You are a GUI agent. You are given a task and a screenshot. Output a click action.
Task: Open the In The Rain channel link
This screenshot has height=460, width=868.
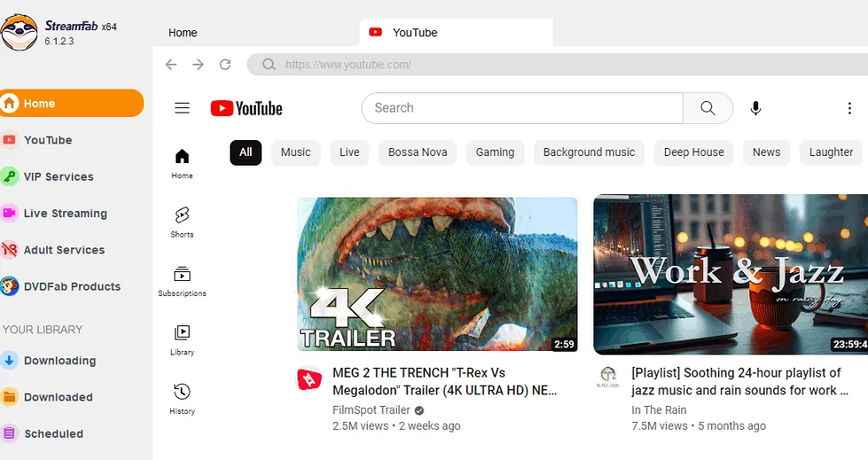(x=659, y=410)
